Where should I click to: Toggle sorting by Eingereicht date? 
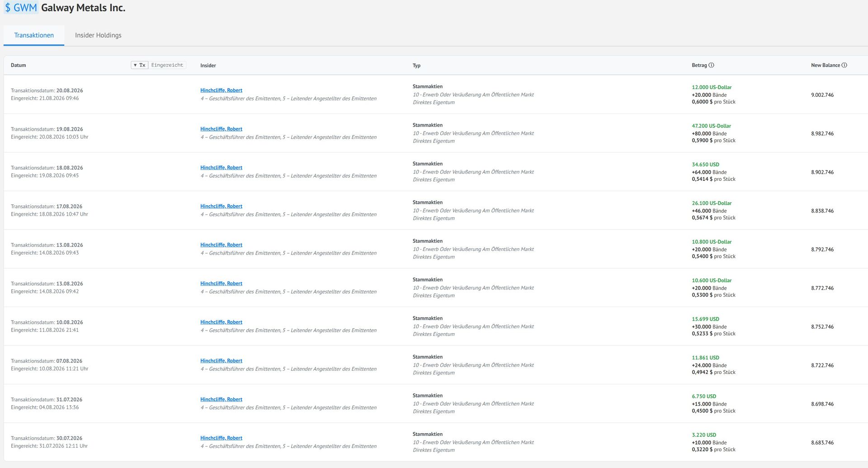tap(167, 65)
